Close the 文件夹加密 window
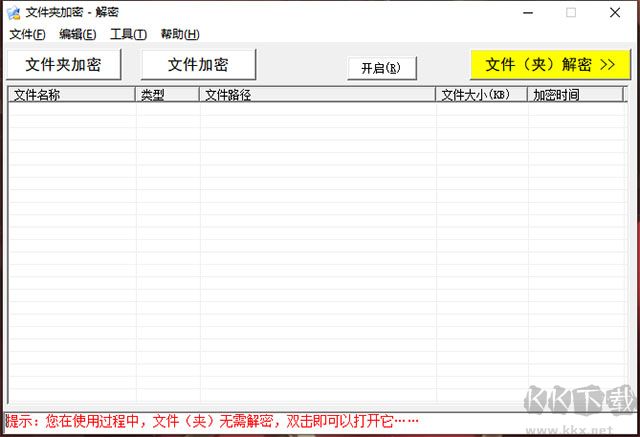640x437 pixels. [x=615, y=13]
